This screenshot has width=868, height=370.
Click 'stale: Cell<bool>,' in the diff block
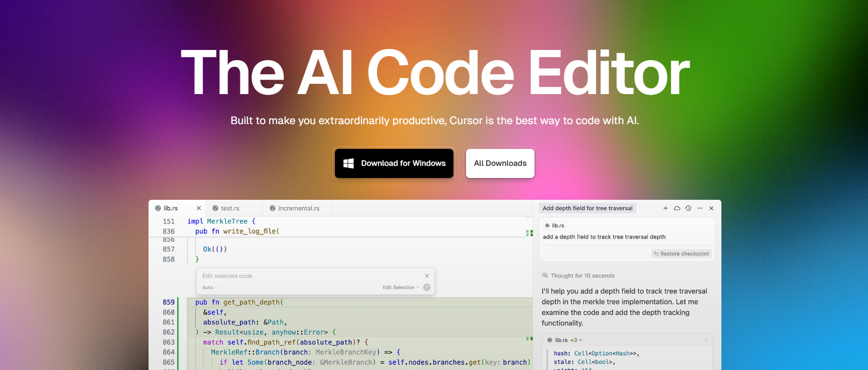click(x=584, y=362)
